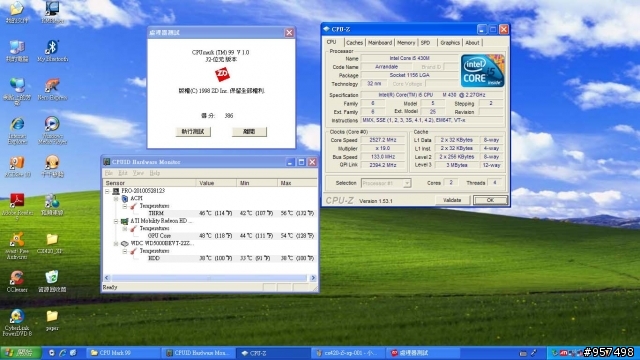The height and width of the screenshot is (360, 640).
Task: Open the Network Places desktop icon
Action: tap(17, 91)
